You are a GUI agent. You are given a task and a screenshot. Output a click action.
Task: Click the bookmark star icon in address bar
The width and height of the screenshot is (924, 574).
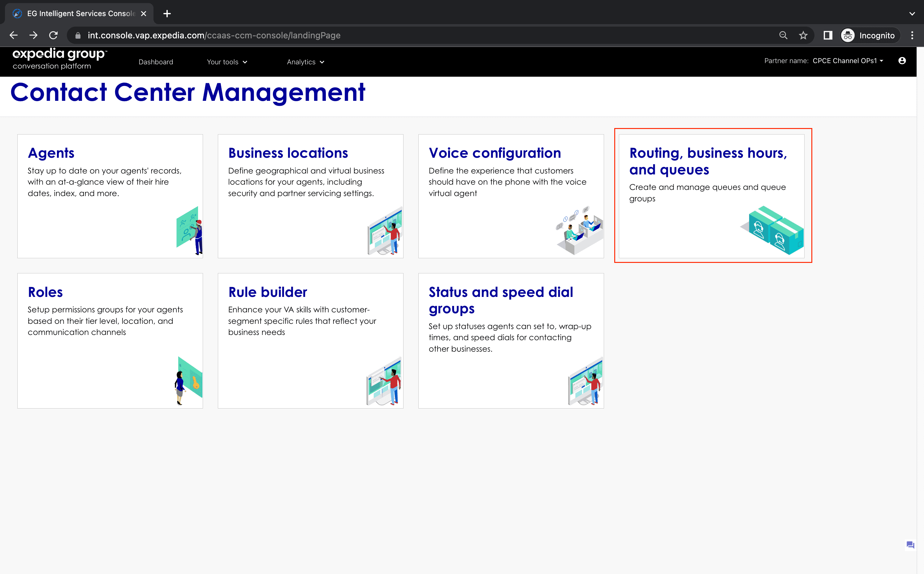click(x=803, y=35)
